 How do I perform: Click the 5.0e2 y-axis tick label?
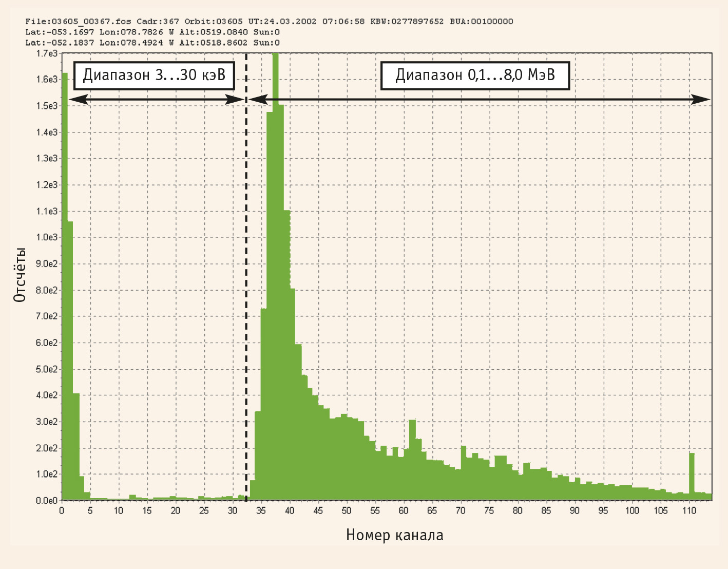coord(47,369)
